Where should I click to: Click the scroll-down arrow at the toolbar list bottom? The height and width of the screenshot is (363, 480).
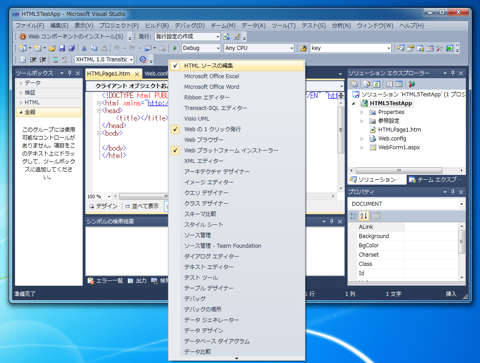click(x=237, y=358)
